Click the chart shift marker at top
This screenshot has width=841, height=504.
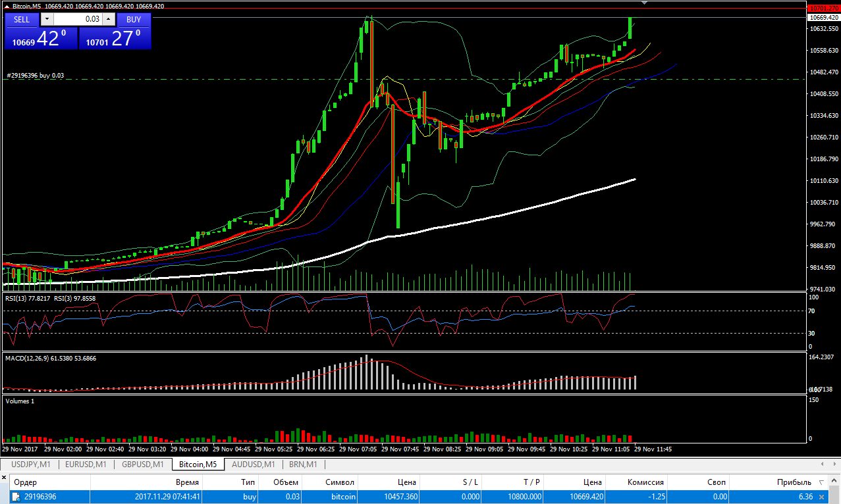pos(645,3)
